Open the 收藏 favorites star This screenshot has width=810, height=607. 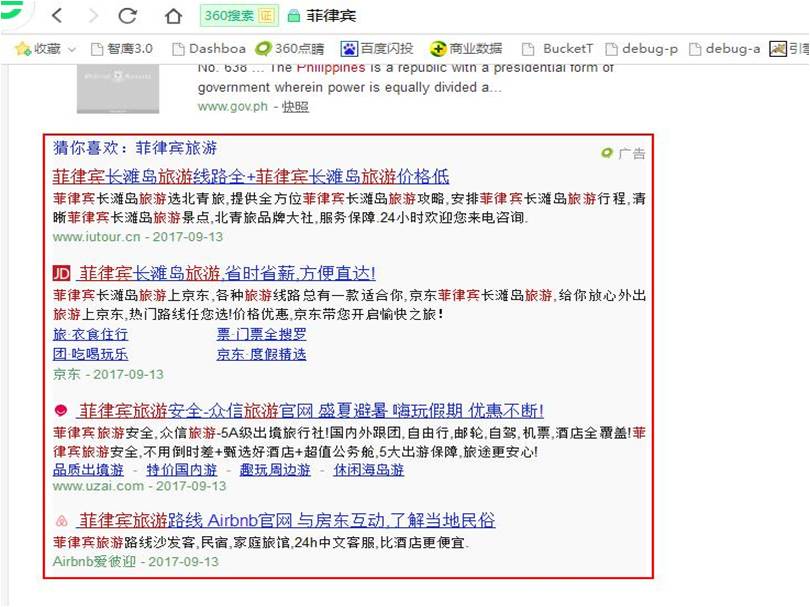click(23, 49)
